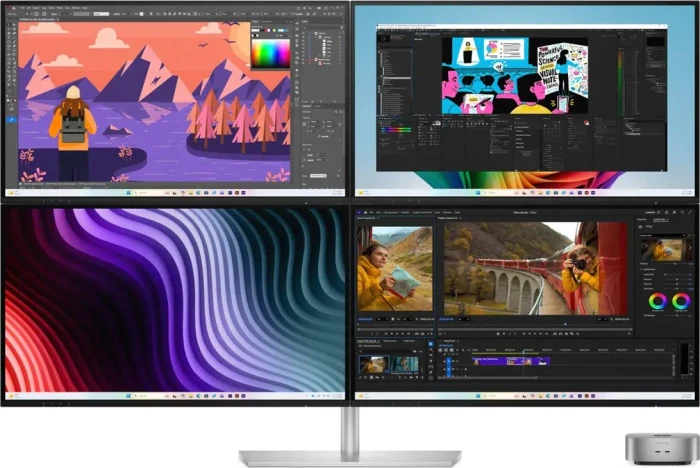Click the Premiere timeline horizontal scrollbar
700x468 pixels.
click(488, 377)
